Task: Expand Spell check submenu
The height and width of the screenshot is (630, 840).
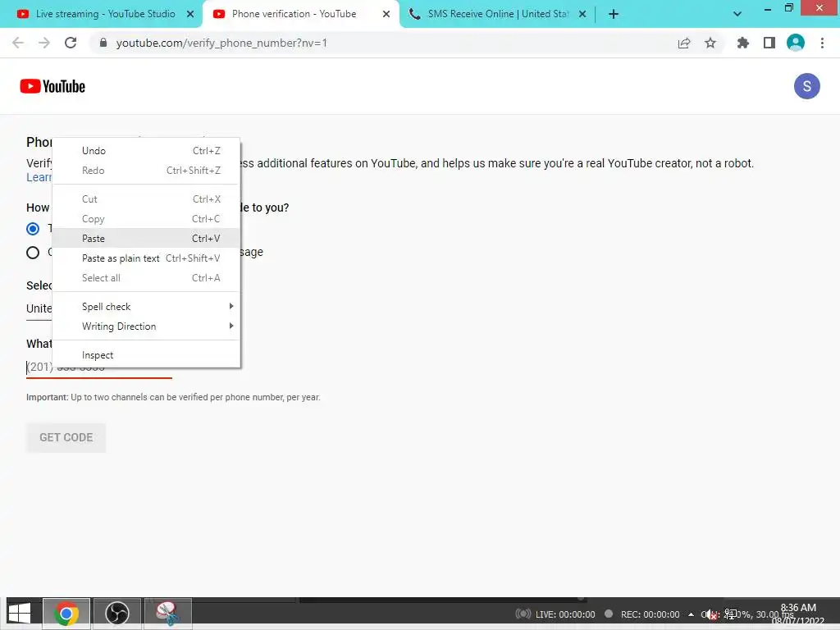Action: click(146, 307)
